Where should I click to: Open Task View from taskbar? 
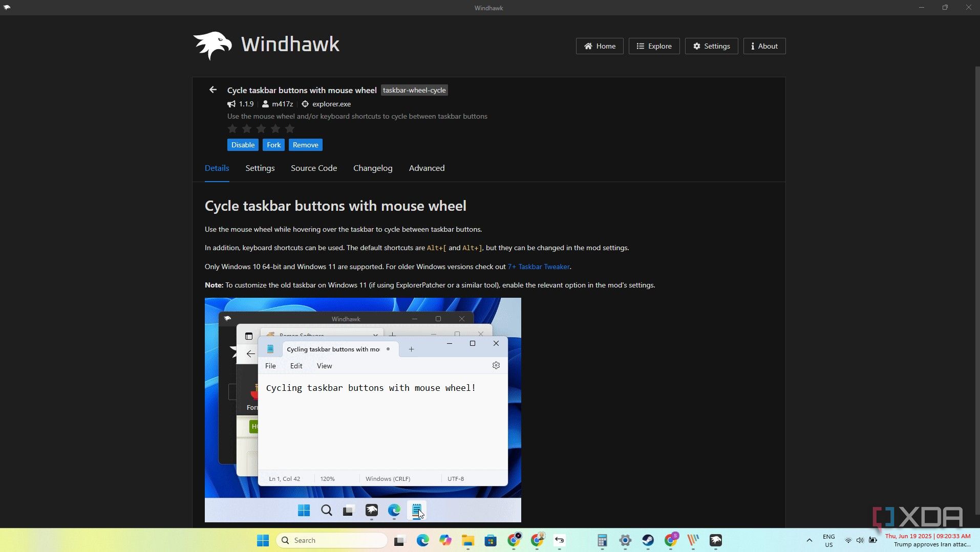click(400, 540)
